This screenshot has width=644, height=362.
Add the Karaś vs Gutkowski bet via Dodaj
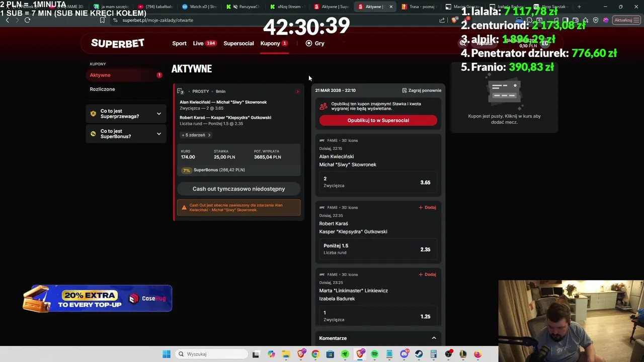pos(427,207)
